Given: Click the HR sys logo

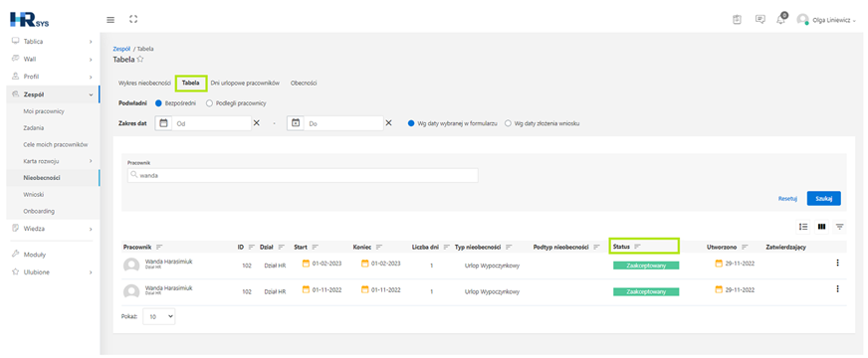Looking at the screenshot, I should pos(29,19).
